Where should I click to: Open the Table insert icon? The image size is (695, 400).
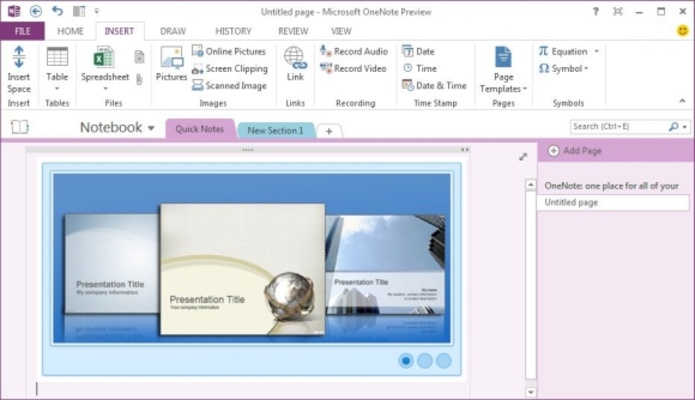pyautogui.click(x=57, y=57)
